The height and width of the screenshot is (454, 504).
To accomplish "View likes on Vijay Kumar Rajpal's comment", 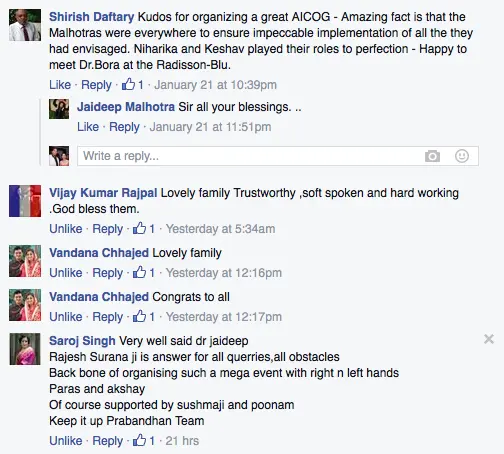I will pos(144,229).
